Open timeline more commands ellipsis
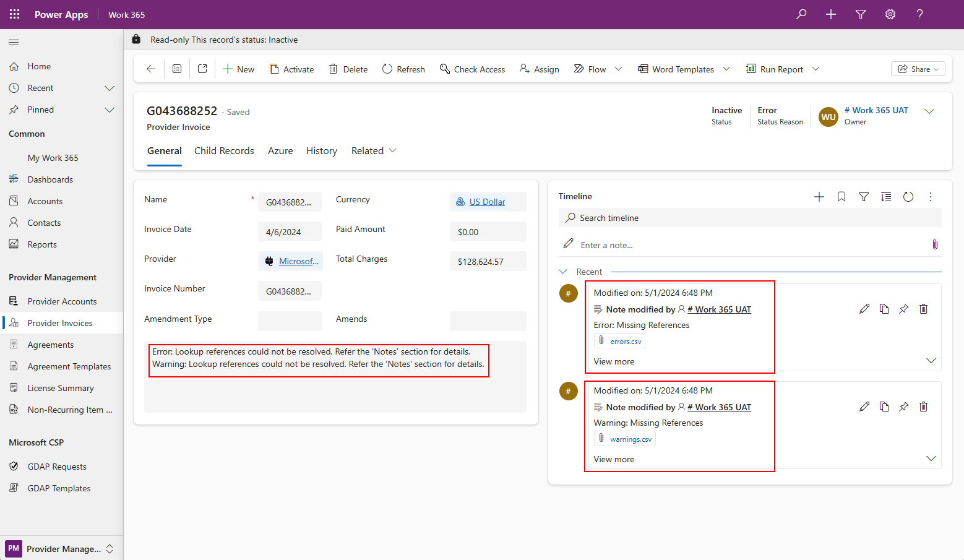 [931, 197]
